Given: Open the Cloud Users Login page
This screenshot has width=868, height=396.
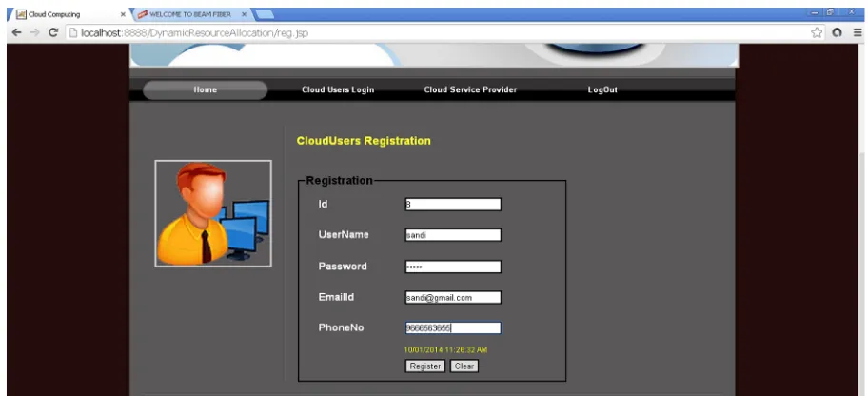Looking at the screenshot, I should click(338, 89).
